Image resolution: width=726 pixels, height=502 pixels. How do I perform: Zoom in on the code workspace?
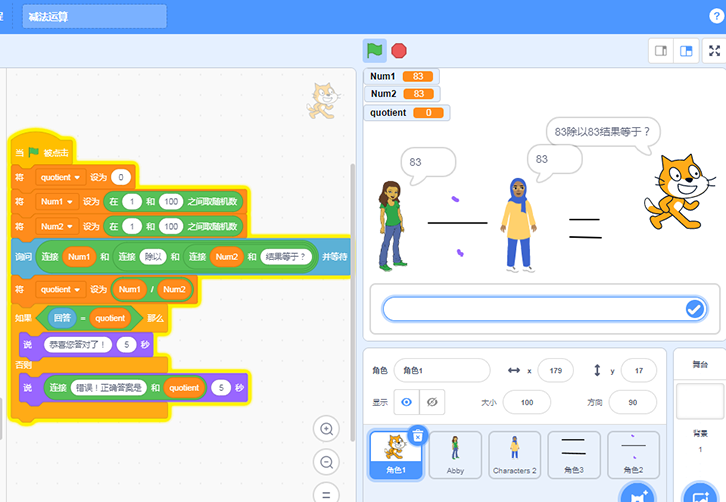click(326, 429)
